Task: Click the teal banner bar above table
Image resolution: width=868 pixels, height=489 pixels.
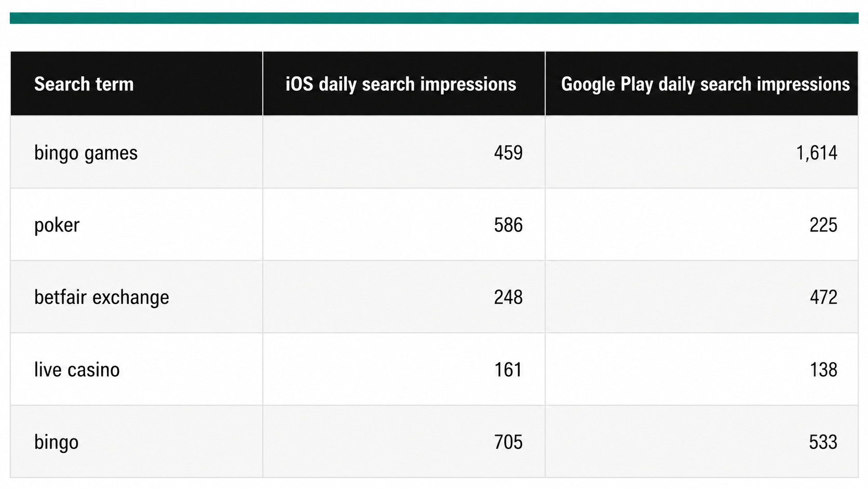Action: point(434,18)
